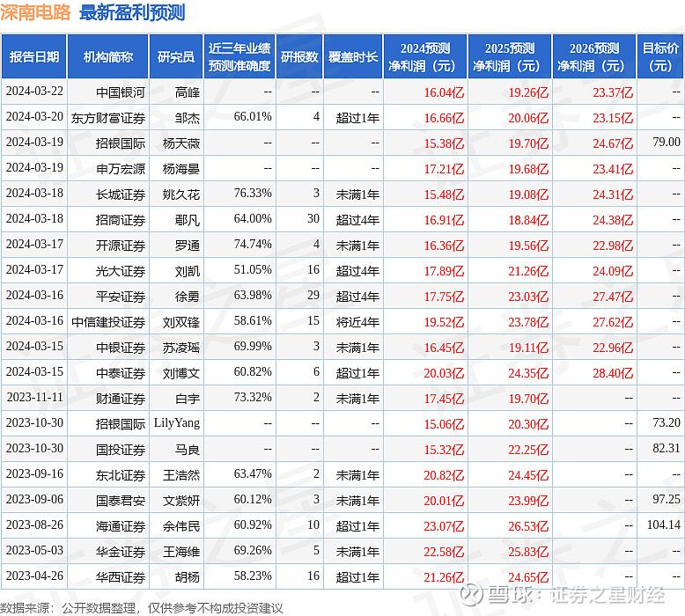Viewport: 685px width, 616px height.
Task: Click institution 华金证券
Action: tap(120, 552)
